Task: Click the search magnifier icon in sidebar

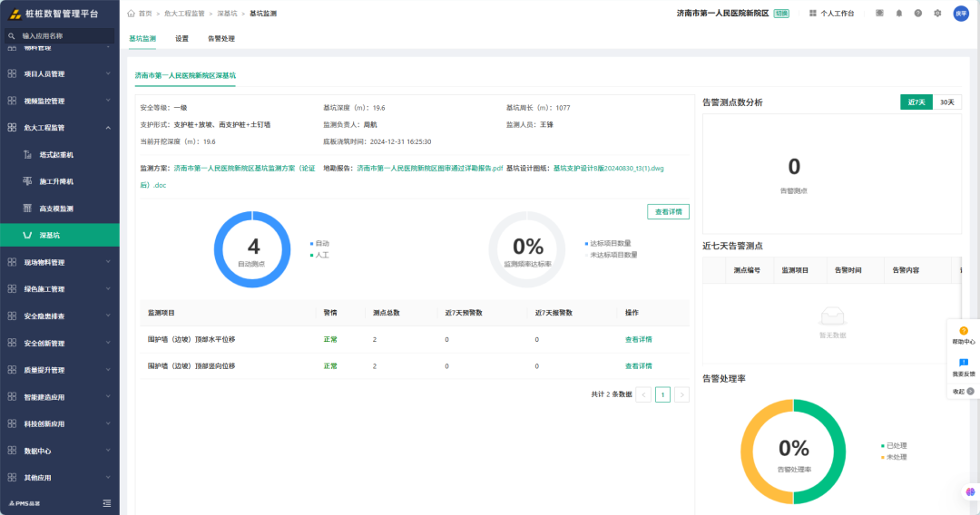Action: point(11,36)
